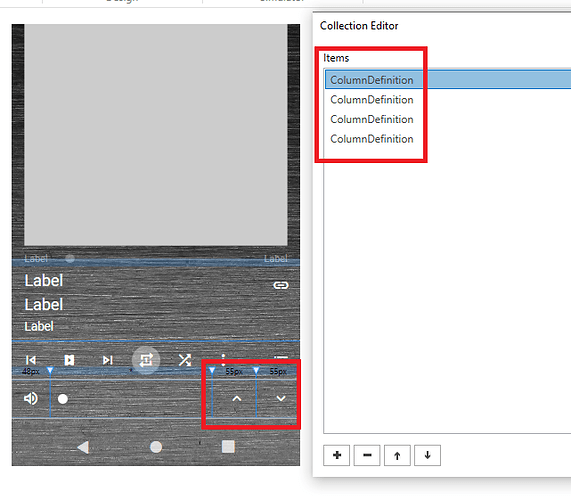Click the down chevron in the grid
This screenshot has width=571, height=500.
[281, 398]
